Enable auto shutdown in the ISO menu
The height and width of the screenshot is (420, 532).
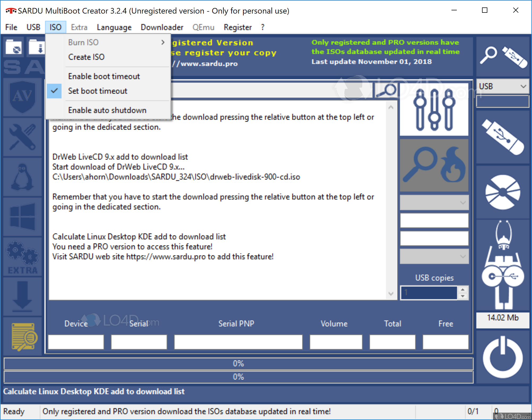click(x=107, y=110)
